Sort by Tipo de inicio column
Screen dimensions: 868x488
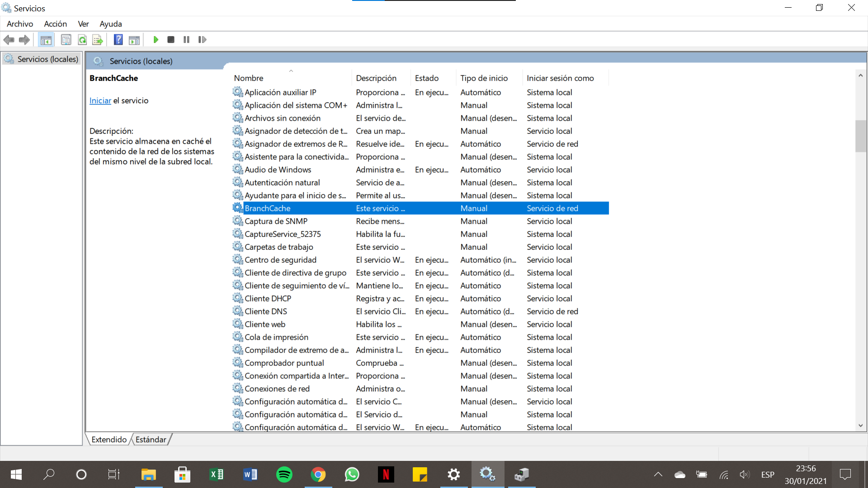point(484,78)
